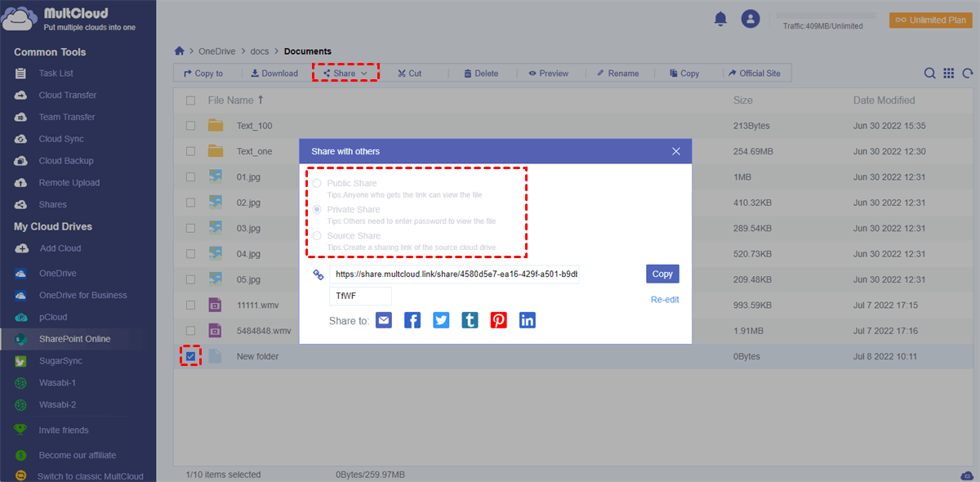Open Cloud Sync tool
Screen dimensions: 980x482
click(x=61, y=139)
